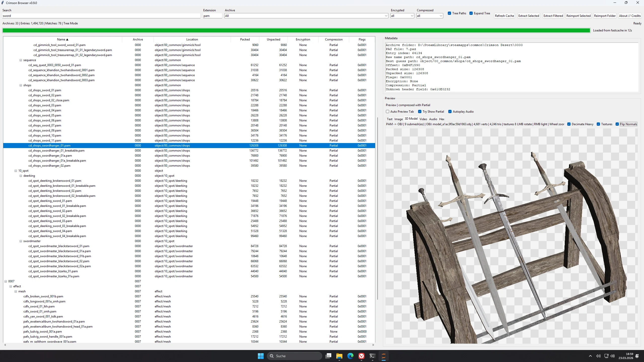This screenshot has width=644, height=362.
Task: Sort by the Compression column header
Action: (334, 39)
